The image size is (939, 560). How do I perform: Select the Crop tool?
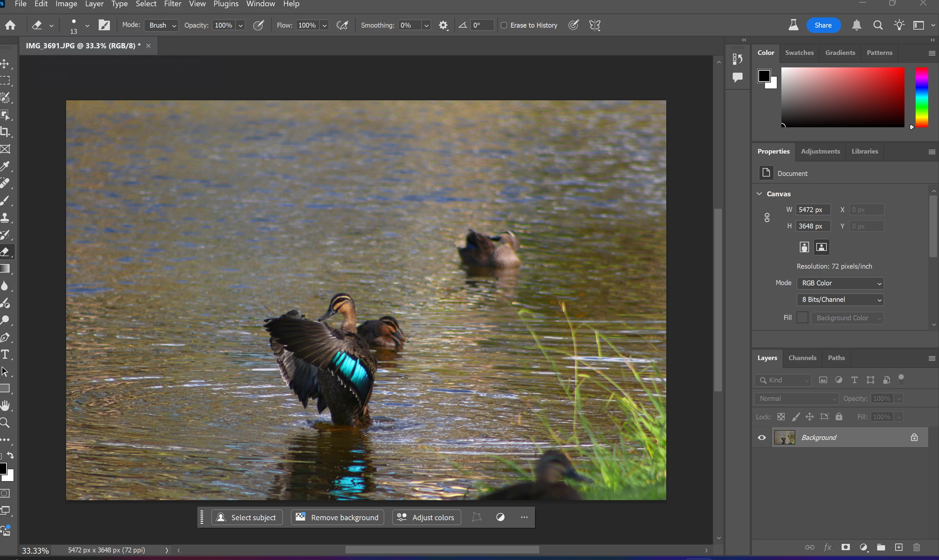click(5, 132)
